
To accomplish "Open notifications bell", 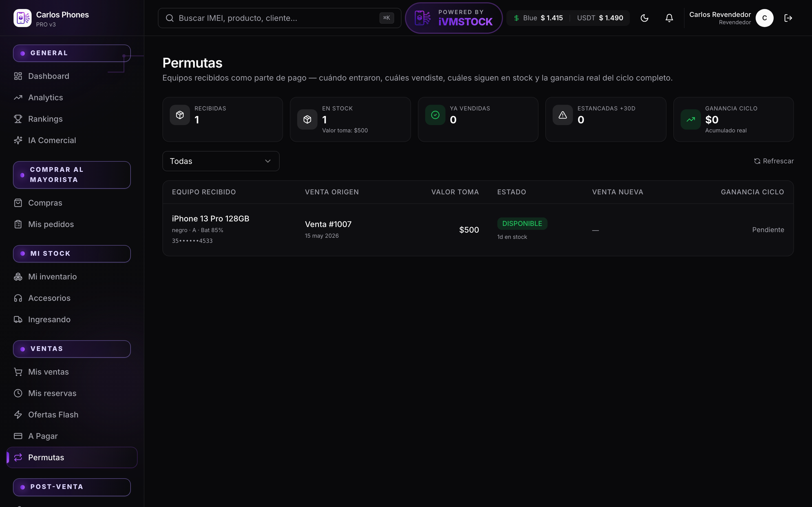I will [x=669, y=18].
